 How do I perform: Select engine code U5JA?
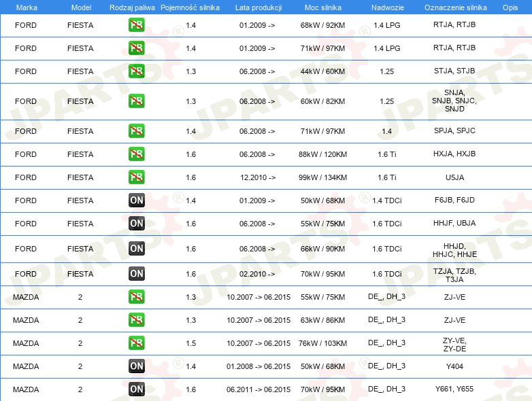coord(454,177)
